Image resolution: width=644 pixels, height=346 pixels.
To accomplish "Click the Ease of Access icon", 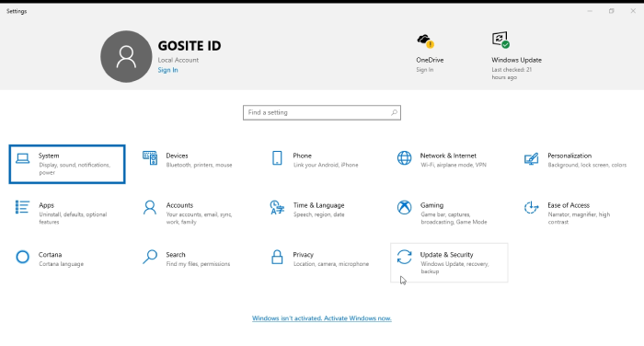I will tap(532, 208).
